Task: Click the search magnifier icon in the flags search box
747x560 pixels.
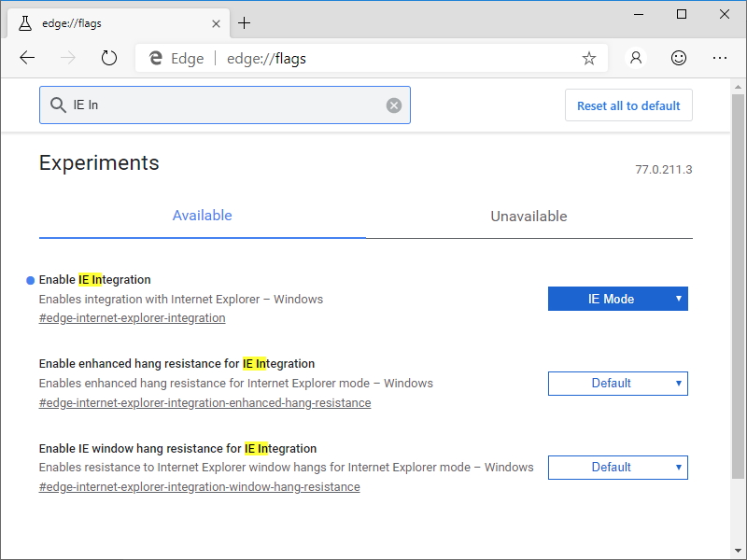Action: [x=58, y=105]
